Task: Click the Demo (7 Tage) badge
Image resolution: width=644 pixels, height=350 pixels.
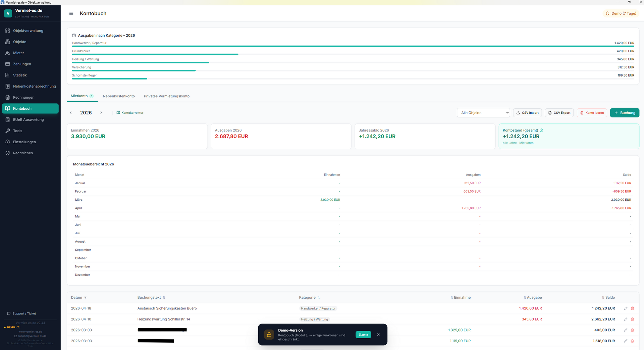Action: click(x=621, y=13)
